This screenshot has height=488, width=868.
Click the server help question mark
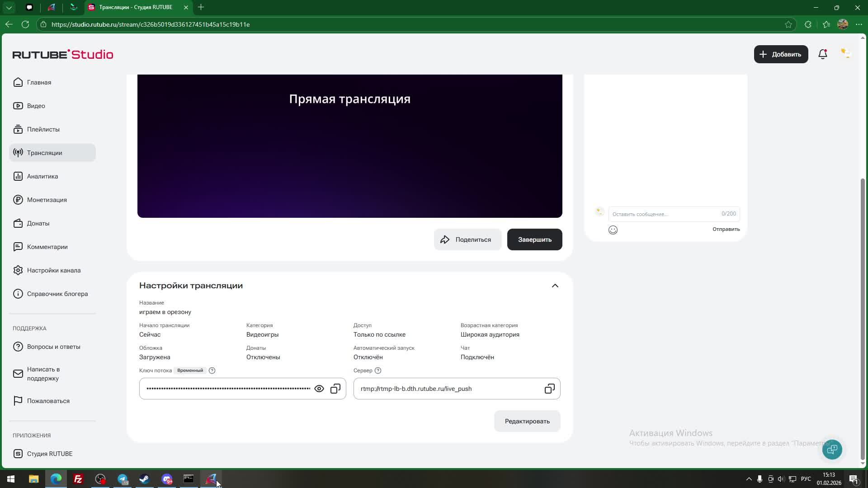coord(378,371)
